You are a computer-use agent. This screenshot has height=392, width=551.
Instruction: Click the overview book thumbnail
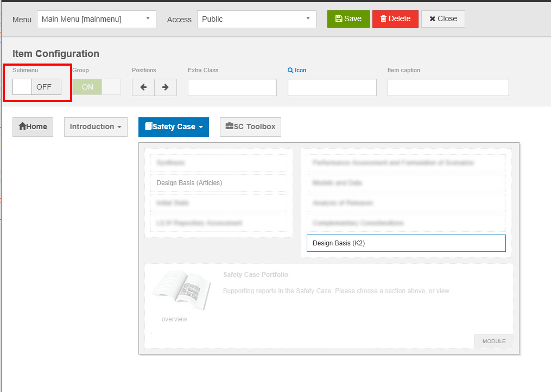coord(181,290)
